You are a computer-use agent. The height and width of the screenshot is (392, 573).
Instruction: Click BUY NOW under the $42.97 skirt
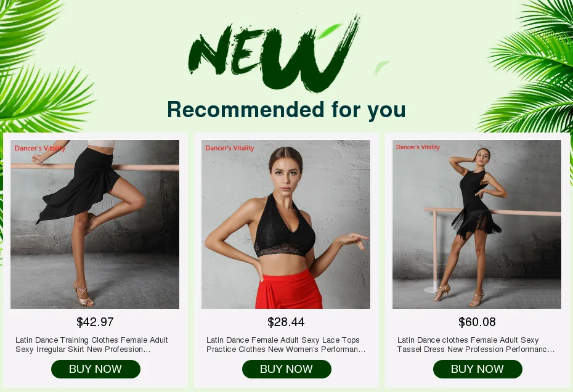point(95,369)
